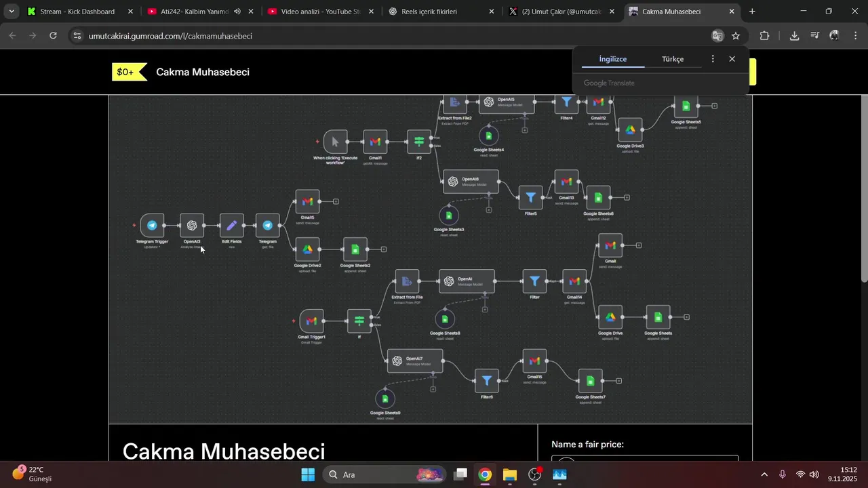Click the workflow preview image
Image resolution: width=868 pixels, height=488 pixels.
[x=431, y=259]
